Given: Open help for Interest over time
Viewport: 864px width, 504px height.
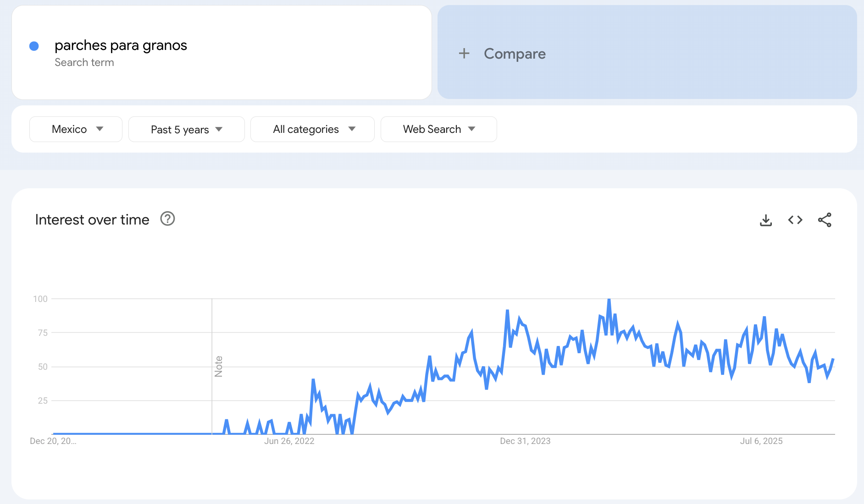Looking at the screenshot, I should (167, 219).
